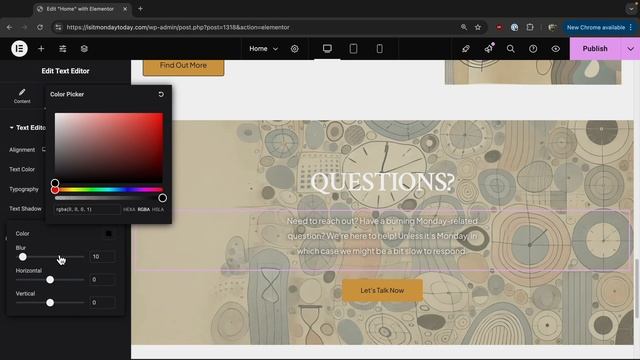Open Site Settings sliders icon

[x=62, y=49]
